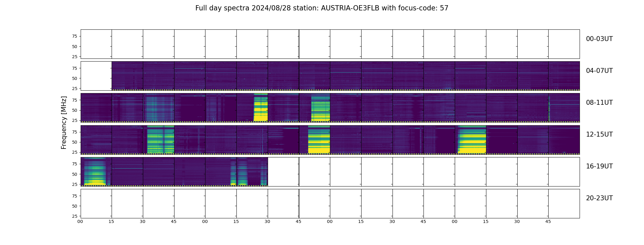Click the 25 tick label on the 04-07UT row

pos(75,89)
